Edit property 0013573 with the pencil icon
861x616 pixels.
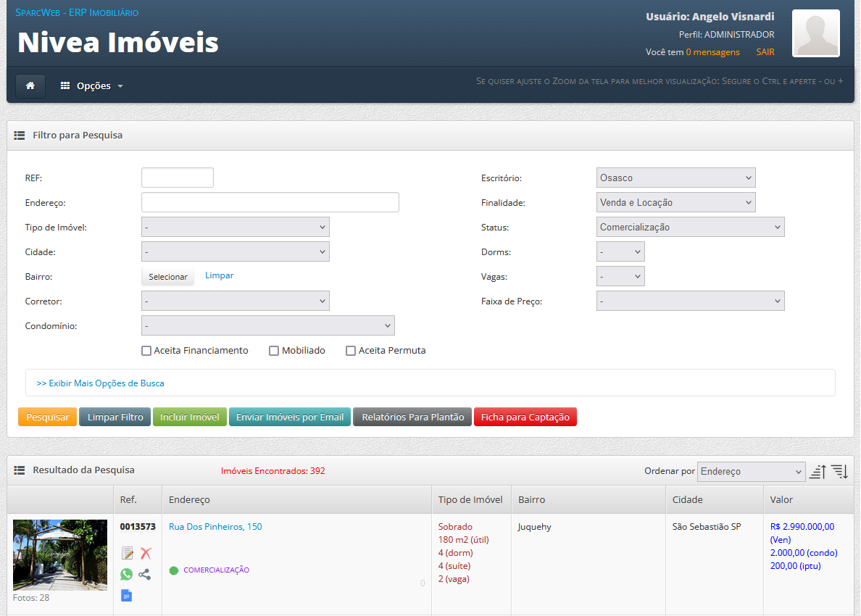(128, 554)
